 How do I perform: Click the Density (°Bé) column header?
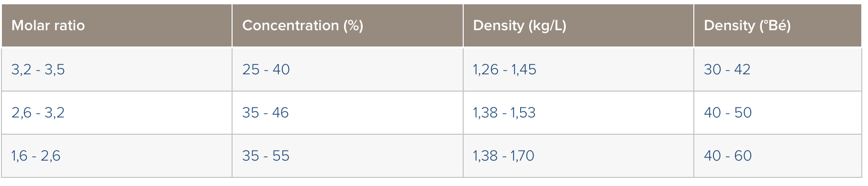click(778, 25)
